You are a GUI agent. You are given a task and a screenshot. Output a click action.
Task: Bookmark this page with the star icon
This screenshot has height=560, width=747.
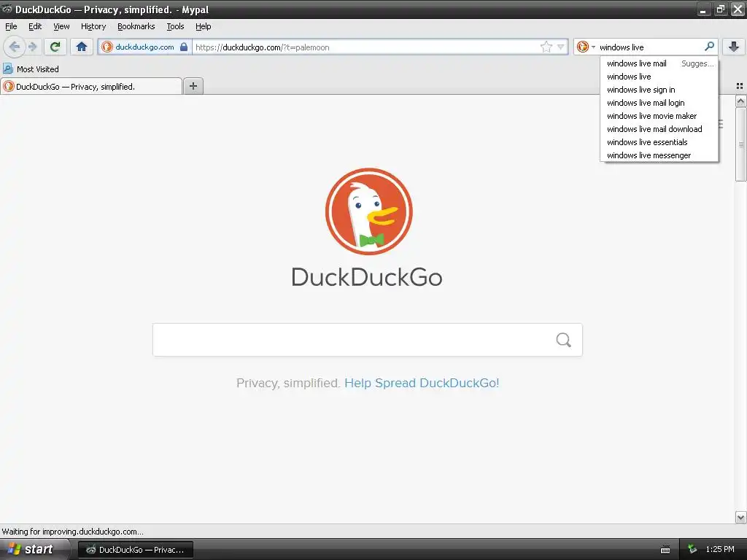[546, 47]
